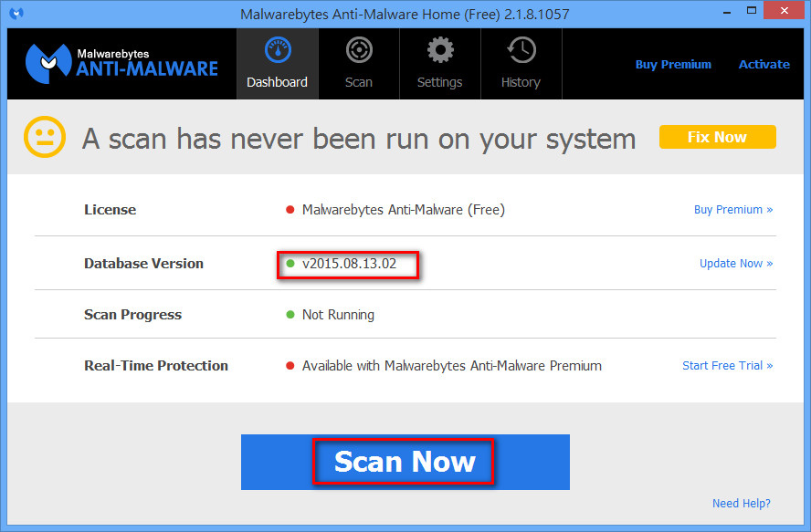Close the Malwarebytes window

785,10
